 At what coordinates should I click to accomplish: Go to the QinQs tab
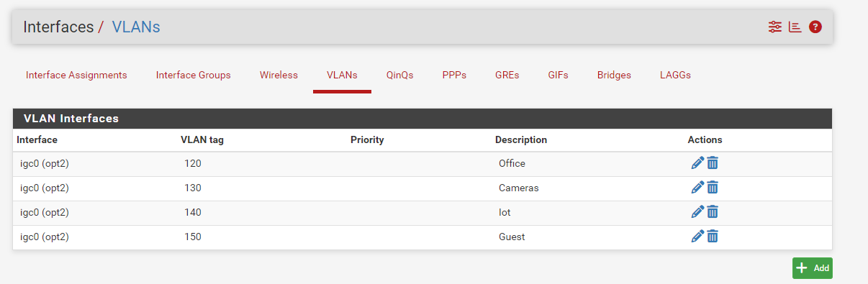tap(400, 75)
